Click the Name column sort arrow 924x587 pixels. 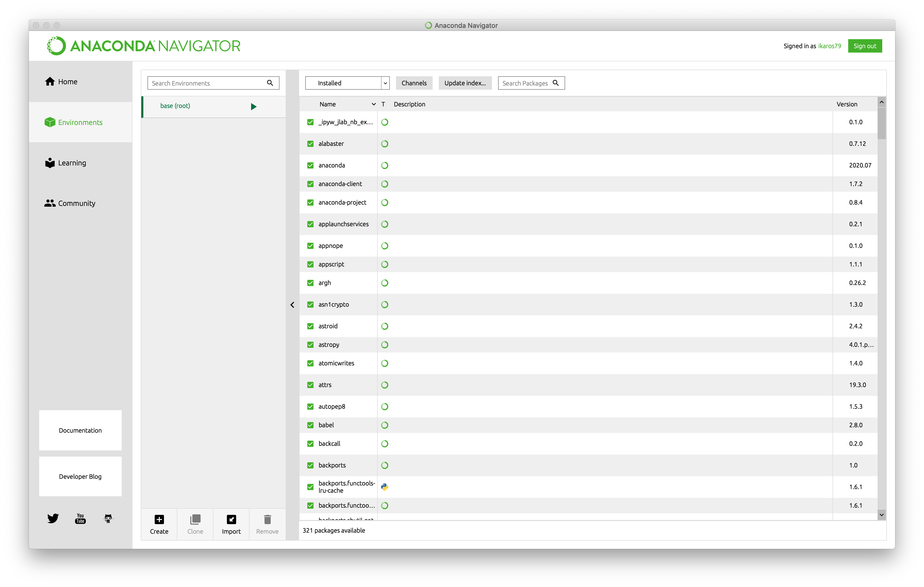pos(373,104)
